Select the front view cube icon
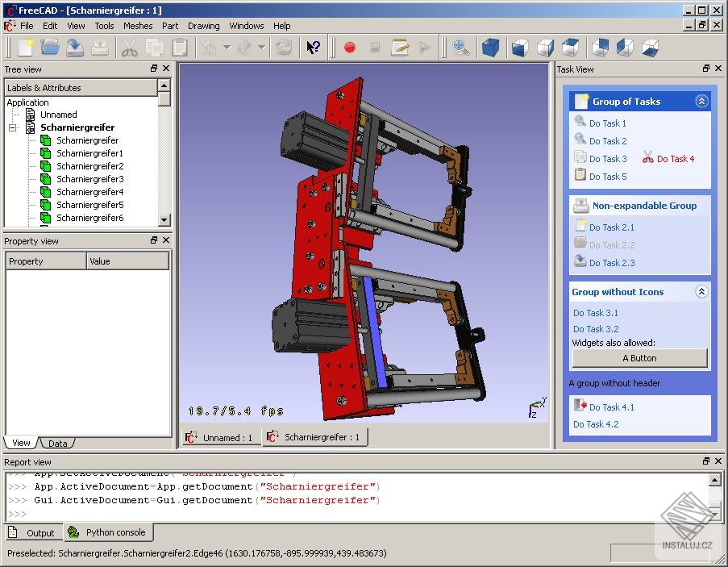This screenshot has height=567, width=728. [518, 48]
